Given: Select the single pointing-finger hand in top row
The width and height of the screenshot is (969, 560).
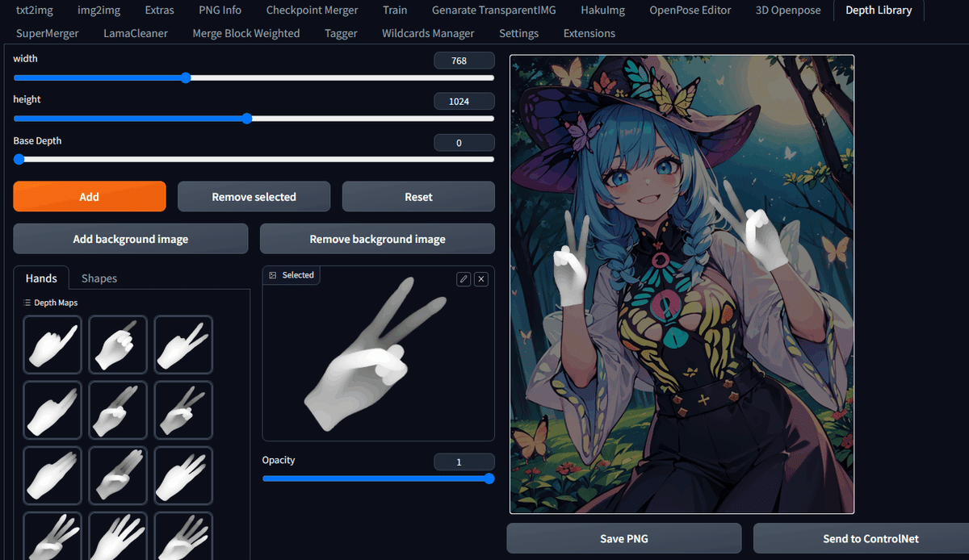Looking at the screenshot, I should point(52,345).
